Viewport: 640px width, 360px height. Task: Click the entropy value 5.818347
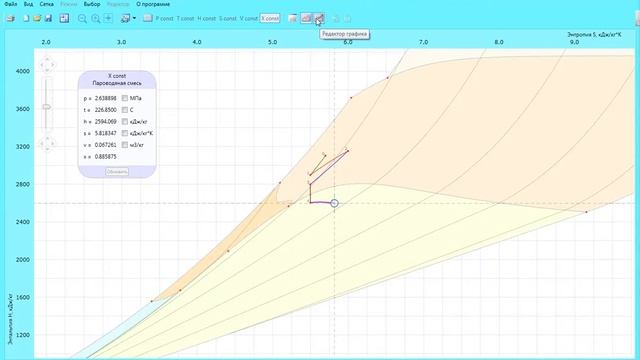[x=105, y=133]
